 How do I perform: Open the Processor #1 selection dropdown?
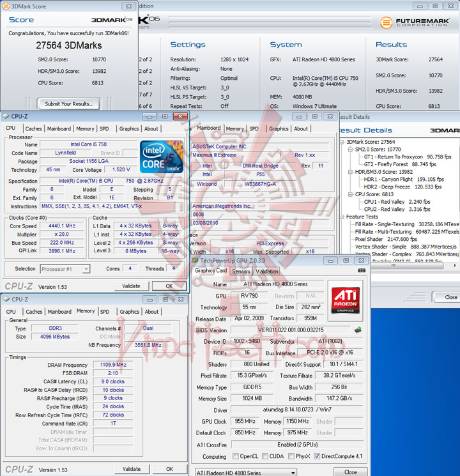pyautogui.click(x=86, y=269)
